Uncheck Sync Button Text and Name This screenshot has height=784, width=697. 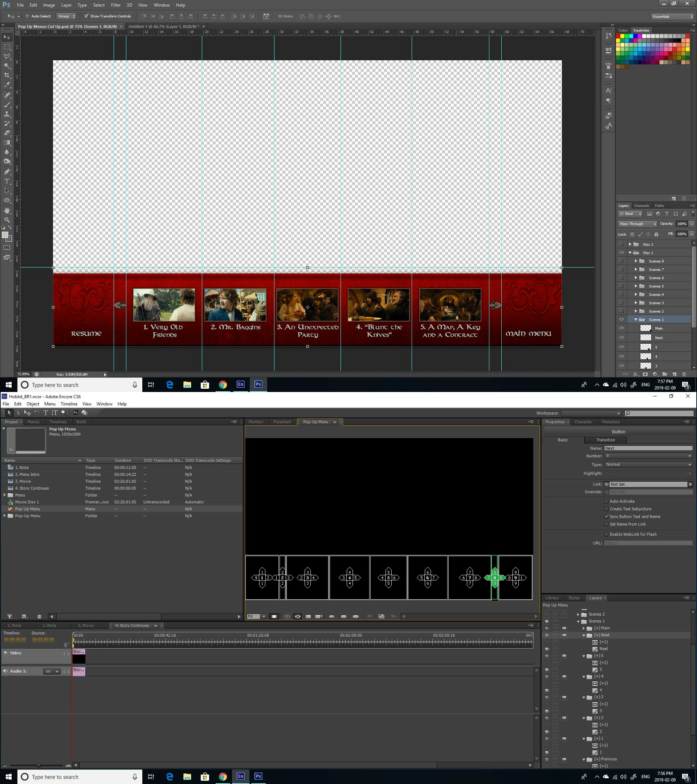[606, 516]
